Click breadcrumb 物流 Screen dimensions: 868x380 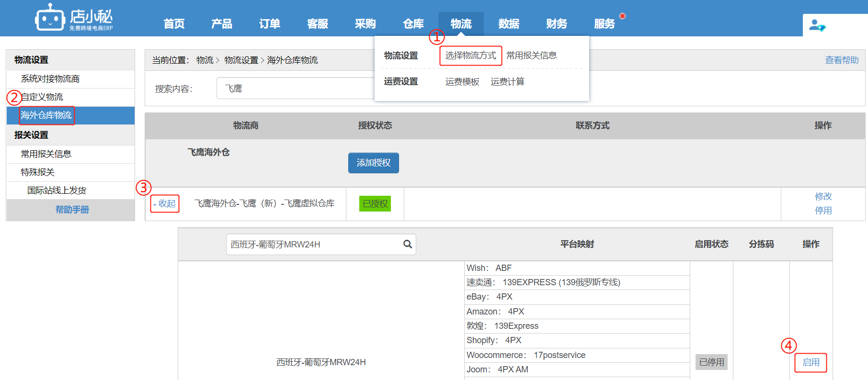pyautogui.click(x=205, y=60)
